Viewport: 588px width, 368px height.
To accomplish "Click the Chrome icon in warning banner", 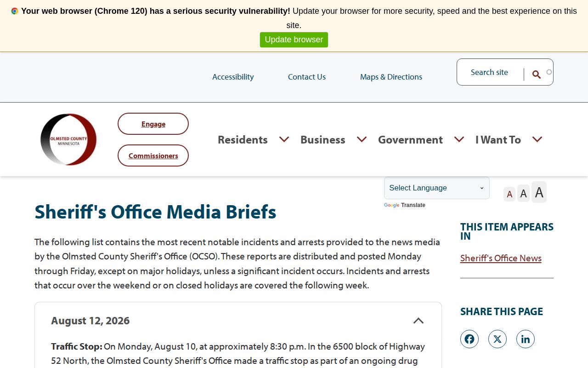I will 15,11.
